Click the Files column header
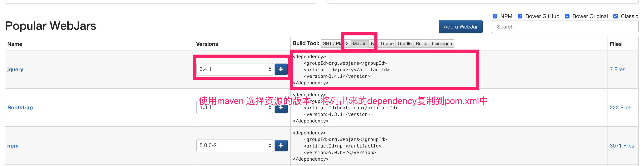The image size is (644, 166). pos(616,44)
